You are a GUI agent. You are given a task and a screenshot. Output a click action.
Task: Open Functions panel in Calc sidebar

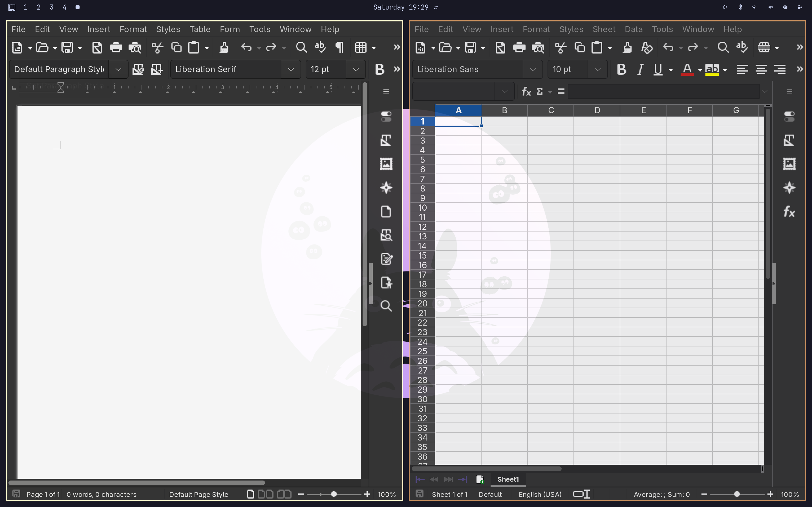click(x=789, y=212)
